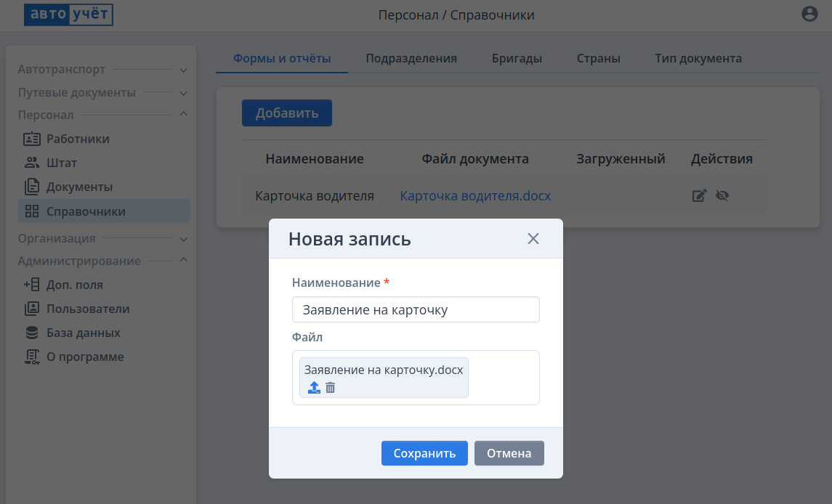832x504 pixels.
Task: Click the Отмена button
Action: pos(509,453)
